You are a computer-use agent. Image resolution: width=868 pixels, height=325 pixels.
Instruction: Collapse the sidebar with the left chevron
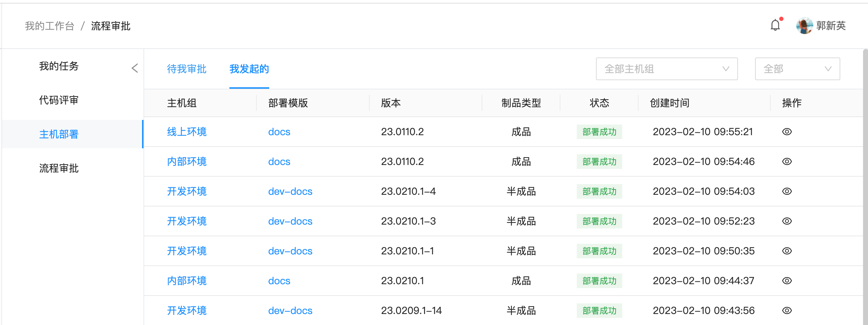[x=135, y=68]
